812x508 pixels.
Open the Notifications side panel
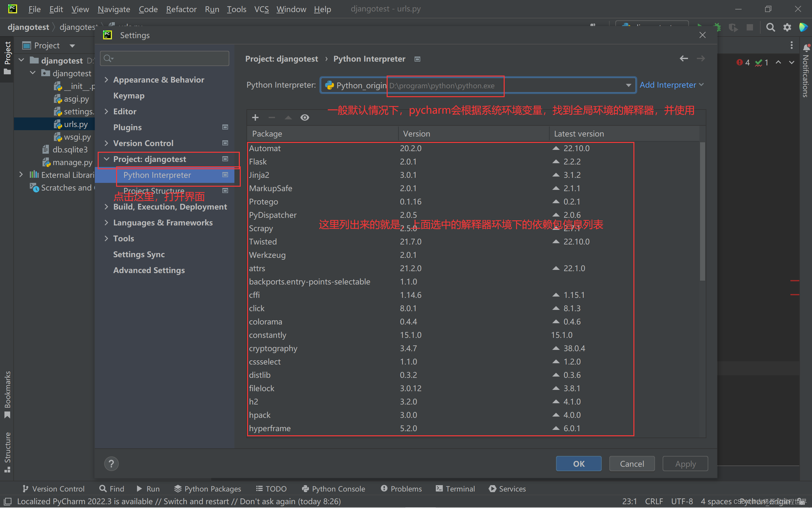tap(806, 71)
